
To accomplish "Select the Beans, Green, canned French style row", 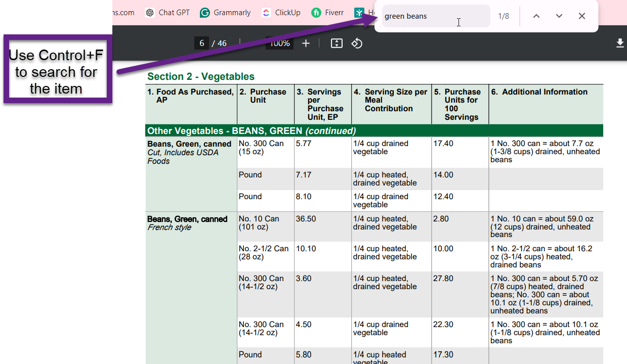I will [x=187, y=223].
